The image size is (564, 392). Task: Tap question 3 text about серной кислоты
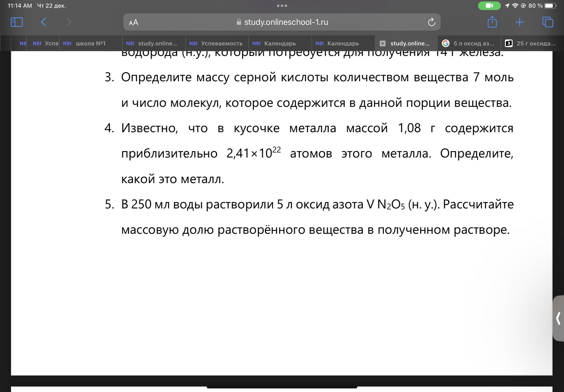coord(317,90)
